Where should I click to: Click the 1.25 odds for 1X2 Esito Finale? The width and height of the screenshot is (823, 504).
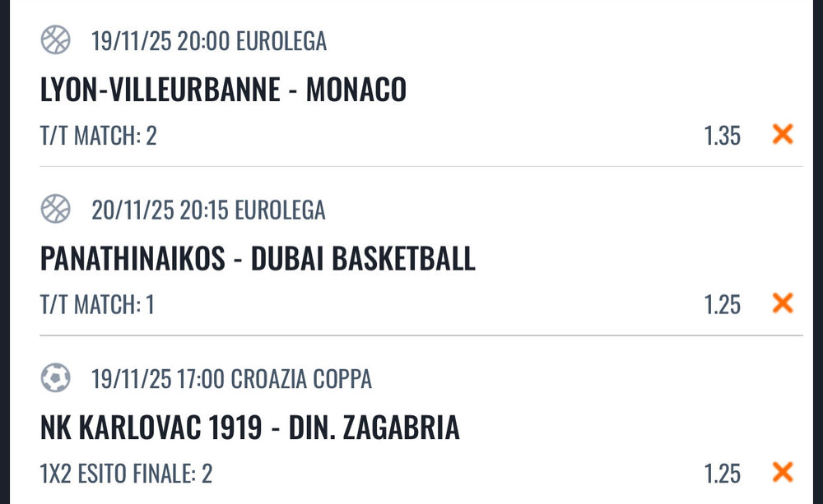click(x=722, y=473)
